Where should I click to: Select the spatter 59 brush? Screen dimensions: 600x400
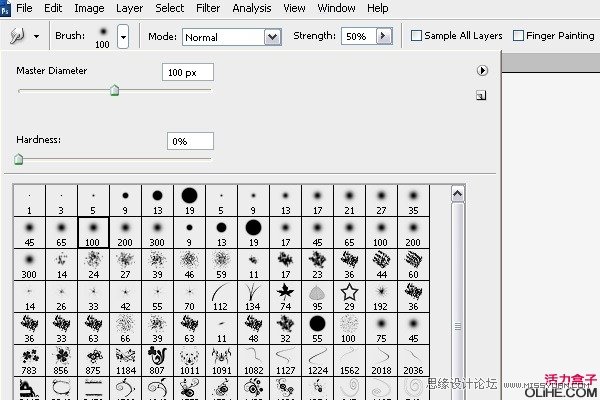222,265
